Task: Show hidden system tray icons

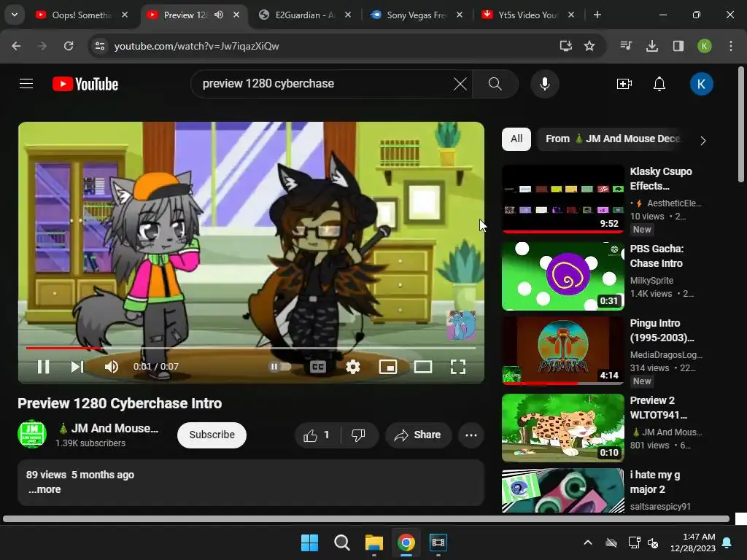Action: (x=588, y=542)
